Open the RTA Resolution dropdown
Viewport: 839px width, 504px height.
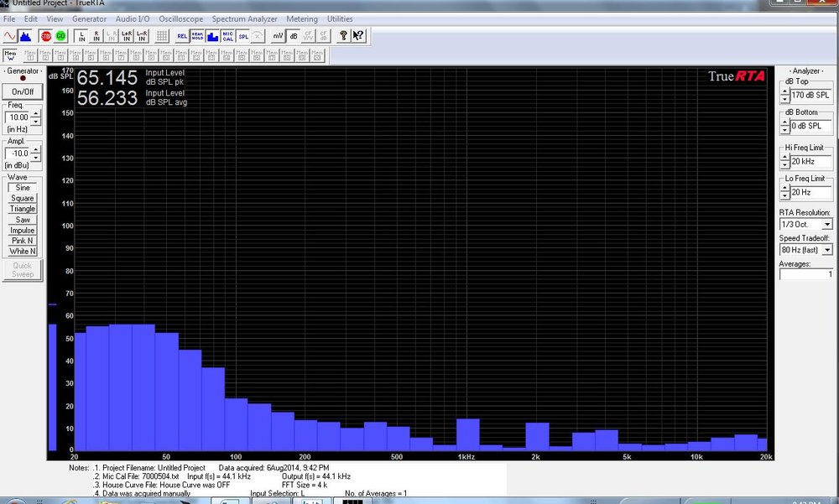[x=827, y=224]
